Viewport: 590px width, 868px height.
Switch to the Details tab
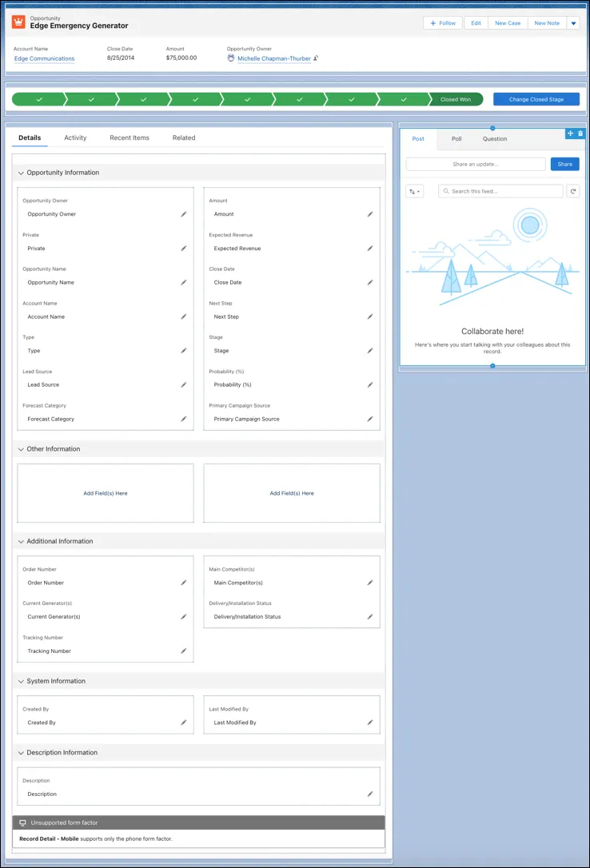pyautogui.click(x=30, y=137)
